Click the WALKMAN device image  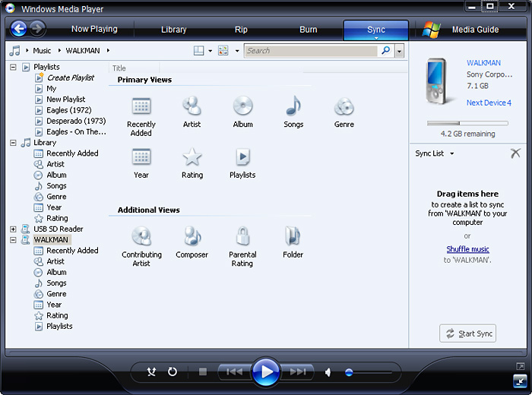(x=438, y=81)
